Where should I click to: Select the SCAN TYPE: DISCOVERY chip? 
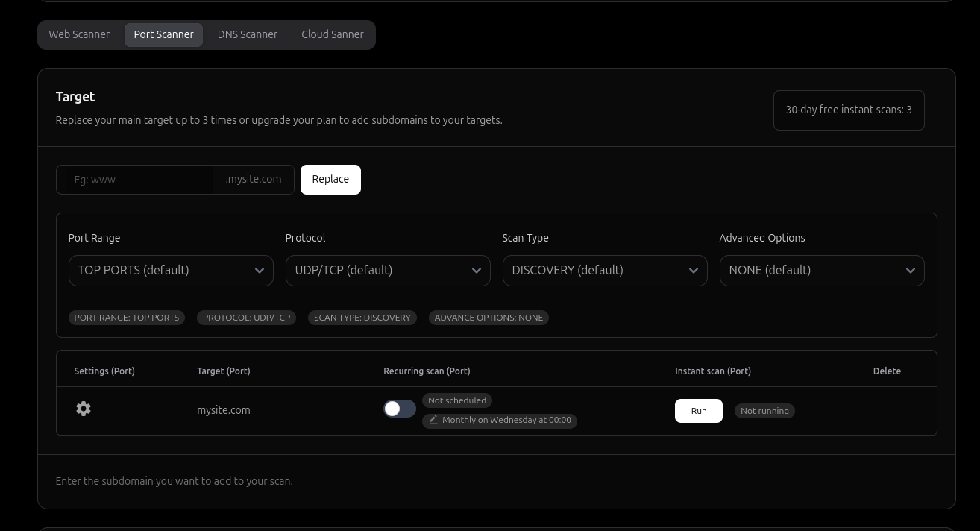[362, 317]
